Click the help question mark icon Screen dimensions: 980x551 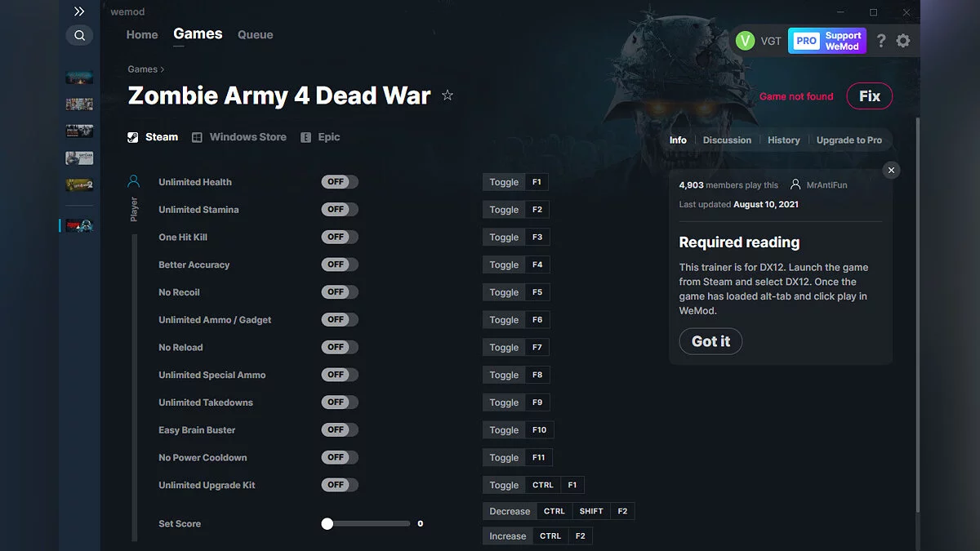tap(880, 40)
